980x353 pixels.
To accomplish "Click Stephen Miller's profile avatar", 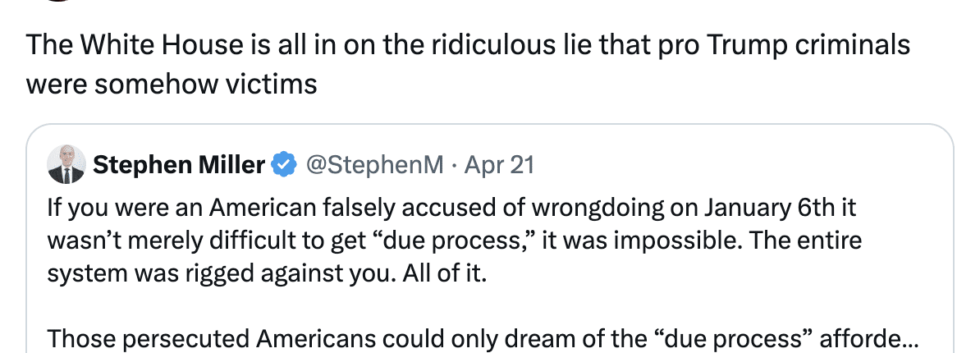I will pos(67,165).
